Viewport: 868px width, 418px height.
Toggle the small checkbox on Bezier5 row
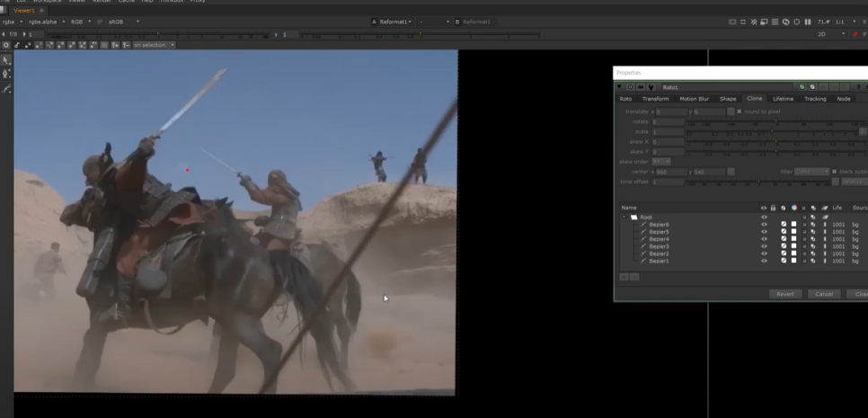(x=804, y=231)
